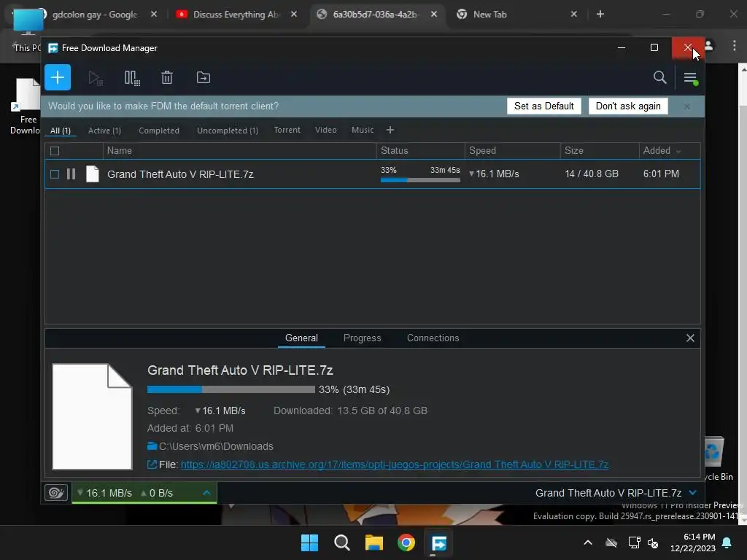Click the 6:01 PM added time cell
This screenshot has height=560, width=747.
point(661,174)
